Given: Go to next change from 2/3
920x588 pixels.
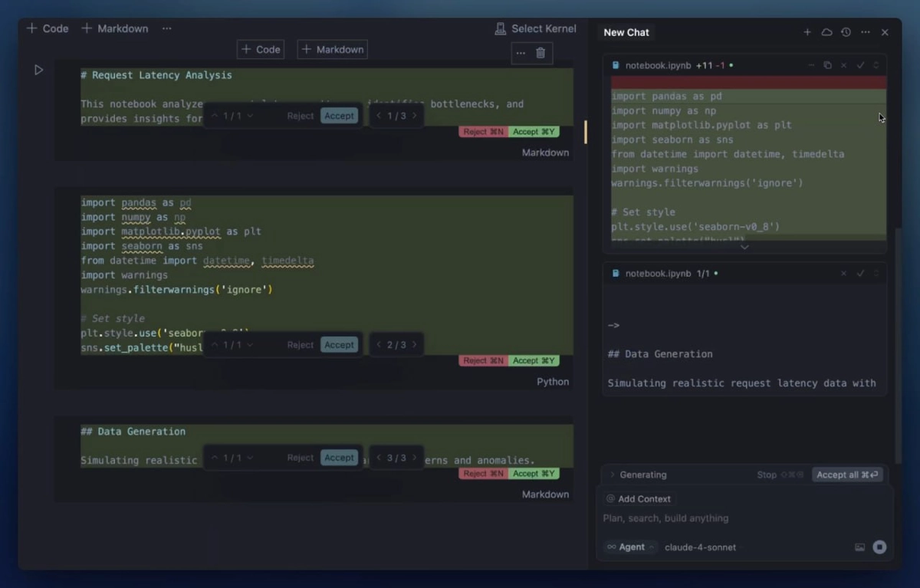Looking at the screenshot, I should (415, 345).
